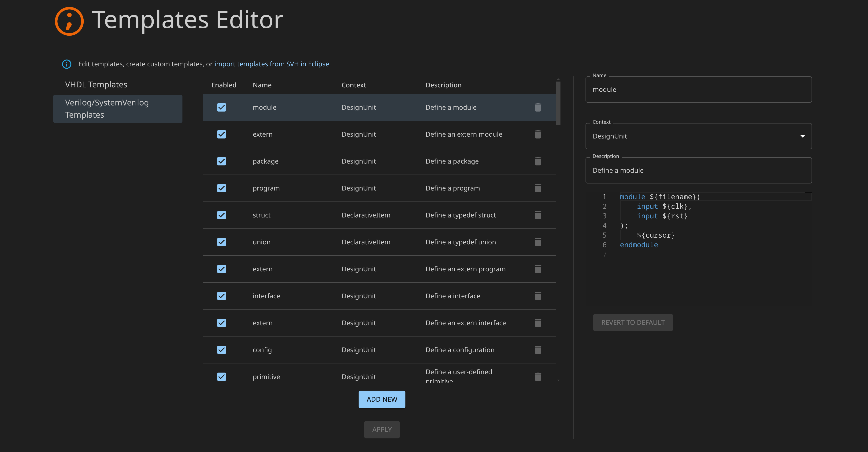Delete the union template row
This screenshot has height=452, width=868.
(538, 242)
